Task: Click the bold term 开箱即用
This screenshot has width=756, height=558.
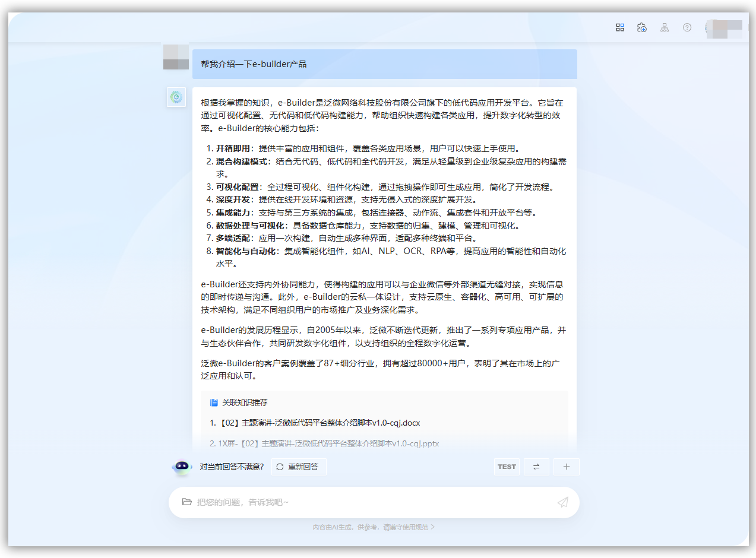Action: [233, 148]
